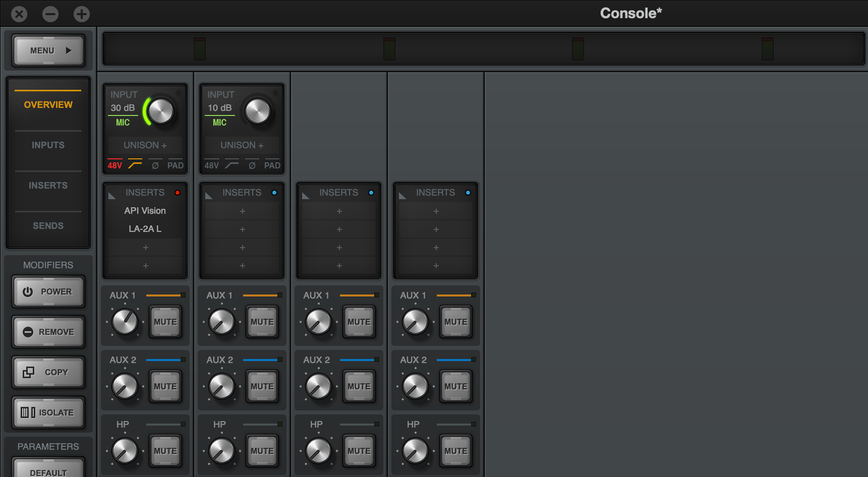Image resolution: width=868 pixels, height=477 pixels.
Task: Toggle polarity invert on channel 2
Action: (x=252, y=165)
